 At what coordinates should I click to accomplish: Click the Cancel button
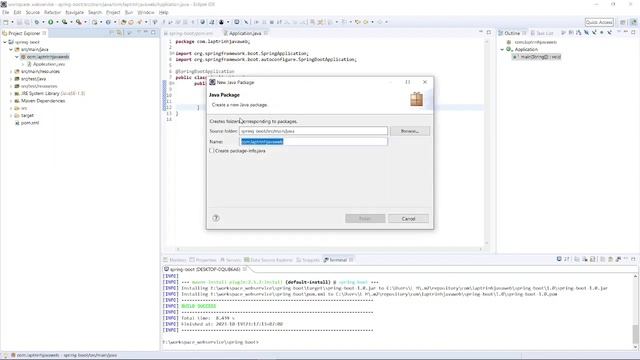408,219
